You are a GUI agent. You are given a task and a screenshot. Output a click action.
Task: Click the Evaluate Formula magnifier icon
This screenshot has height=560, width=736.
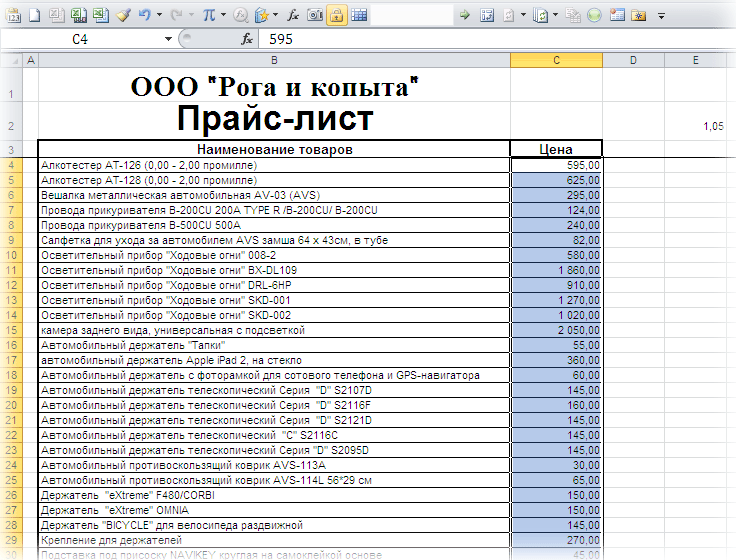[x=241, y=15]
